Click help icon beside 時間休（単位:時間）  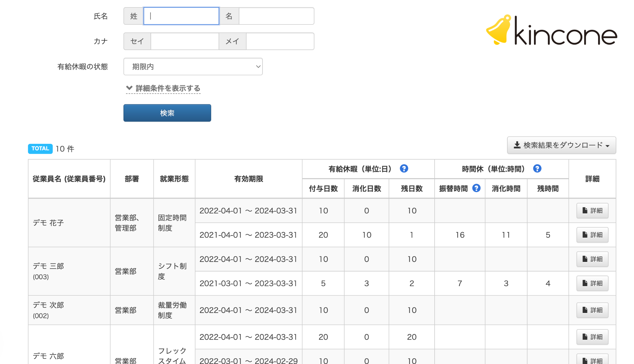(537, 169)
